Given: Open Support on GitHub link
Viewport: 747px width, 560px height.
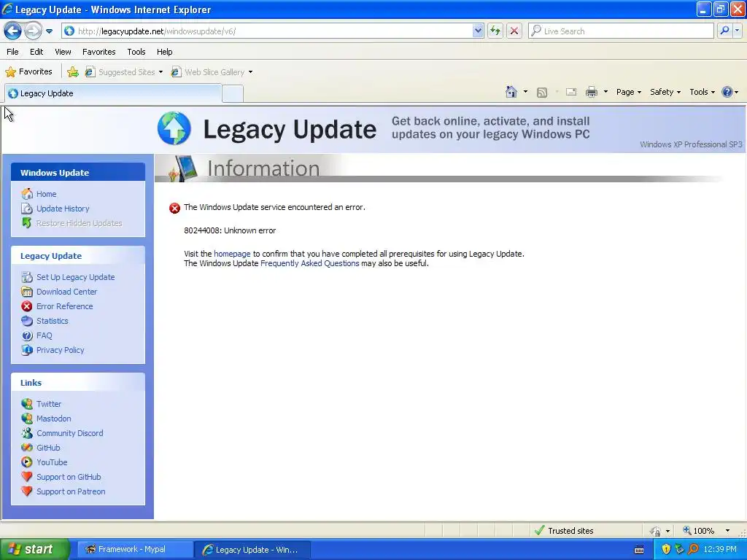Looking at the screenshot, I should click(69, 477).
